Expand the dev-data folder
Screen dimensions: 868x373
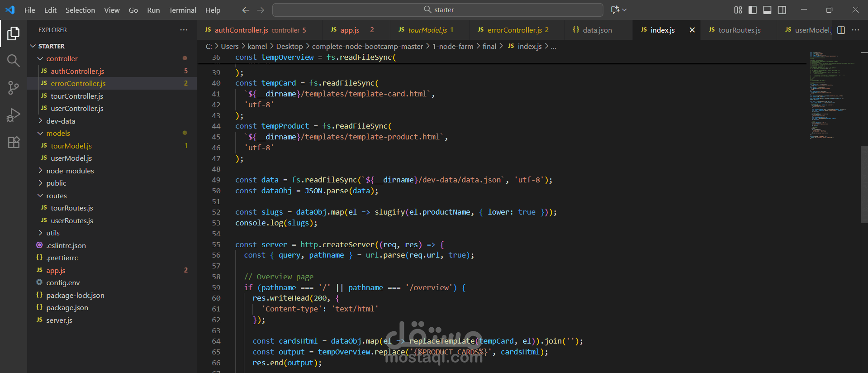[x=40, y=121]
